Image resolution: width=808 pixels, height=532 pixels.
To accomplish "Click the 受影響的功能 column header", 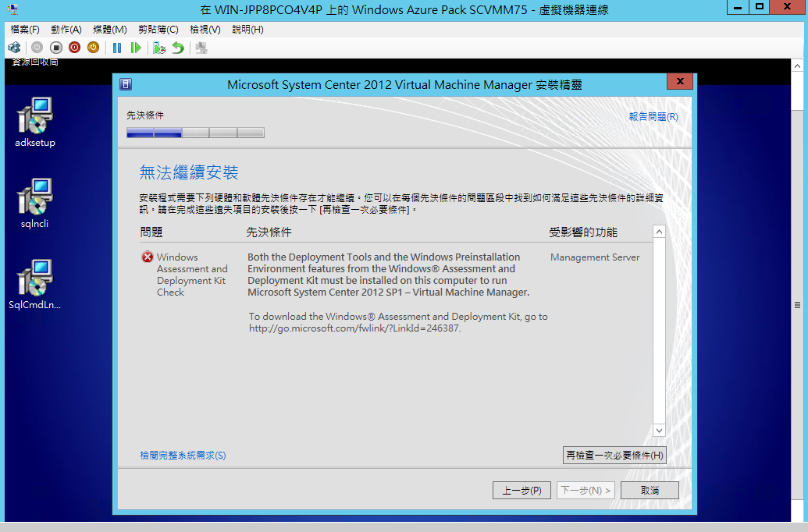I will click(x=583, y=232).
